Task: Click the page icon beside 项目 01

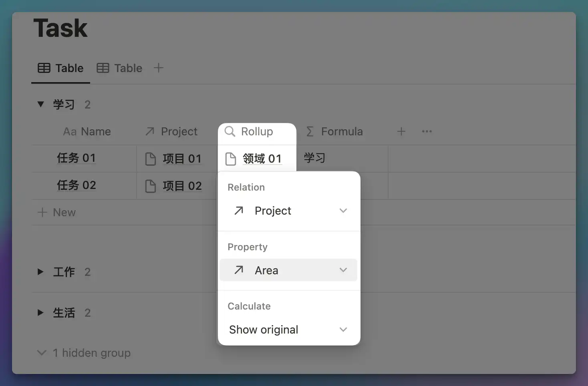Action: click(x=151, y=159)
